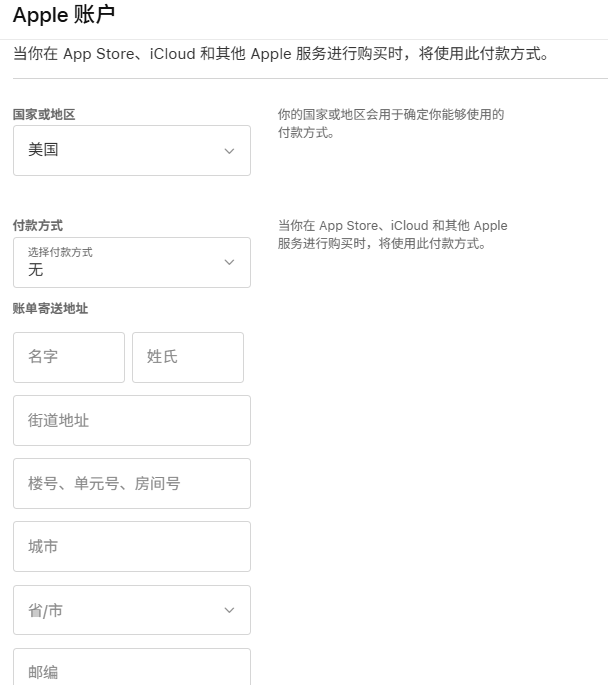Image resolution: width=608 pixels, height=685 pixels.
Task: Click the chevron arrow in the 美国 country box
Action: (229, 151)
